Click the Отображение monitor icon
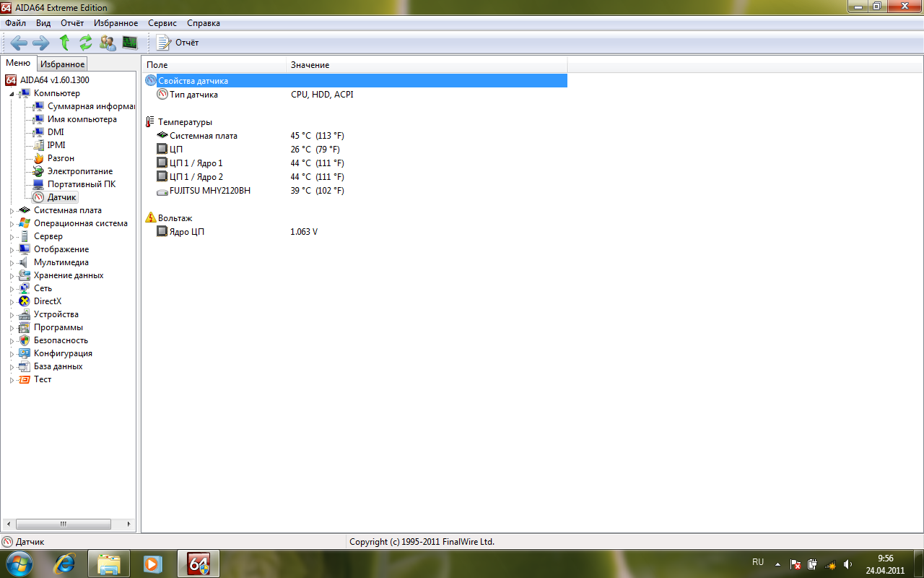924x578 pixels. coord(25,249)
